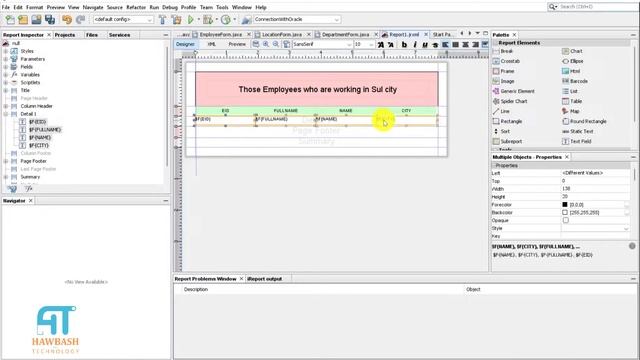Pick the Chart element from the Palette
Viewport: 640px width, 360px height.
coord(572,51)
